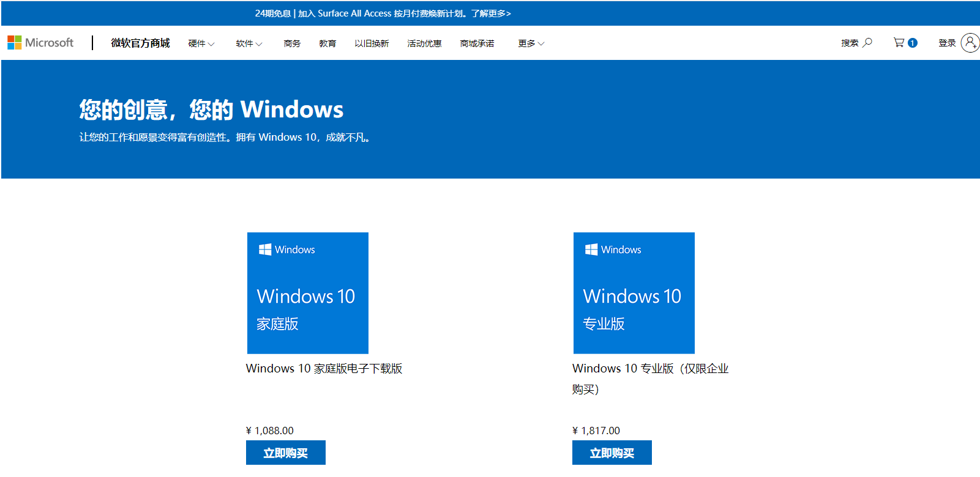Viewport: 980px width, 477px height.
Task: Click the hero subtitle about Windows 10
Action: click(x=225, y=138)
